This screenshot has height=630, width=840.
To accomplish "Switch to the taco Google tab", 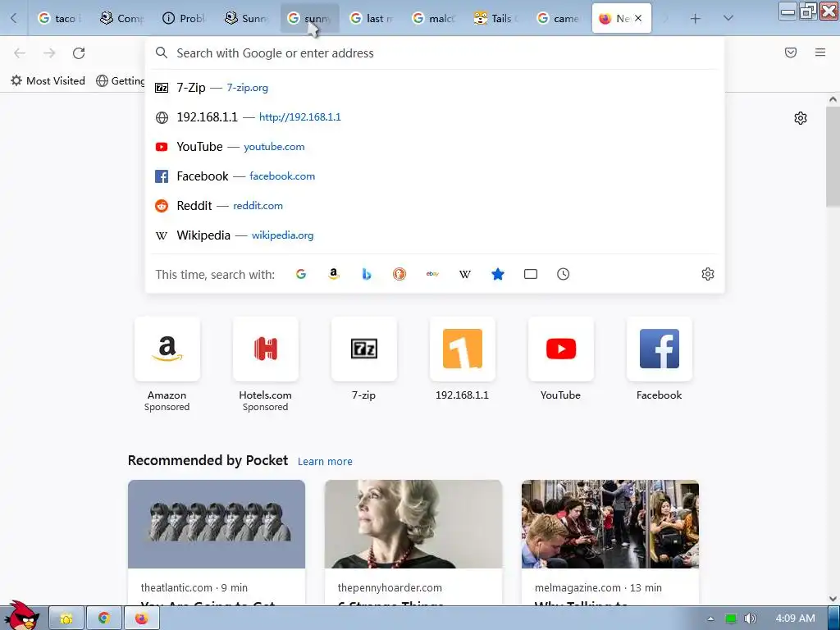I will coord(59,18).
